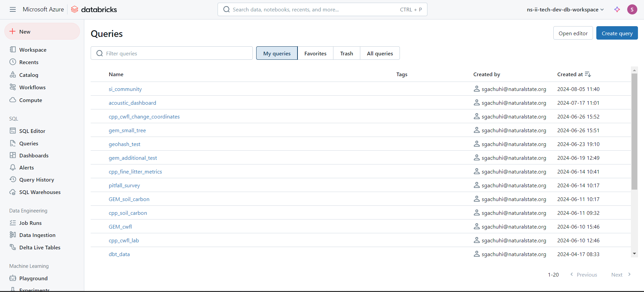
Task: Click the Databricks logo
Action: tap(94, 9)
